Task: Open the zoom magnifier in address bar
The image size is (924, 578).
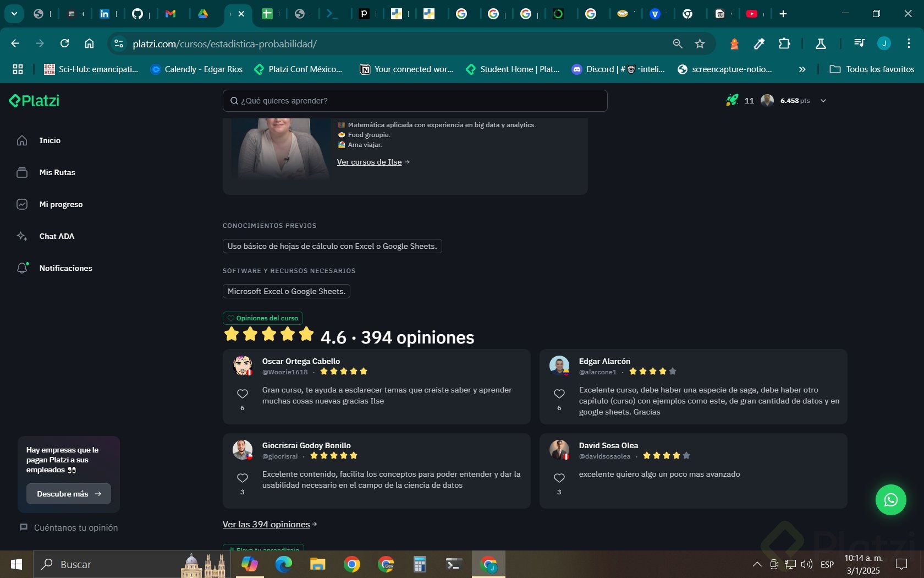Action: [x=678, y=43]
